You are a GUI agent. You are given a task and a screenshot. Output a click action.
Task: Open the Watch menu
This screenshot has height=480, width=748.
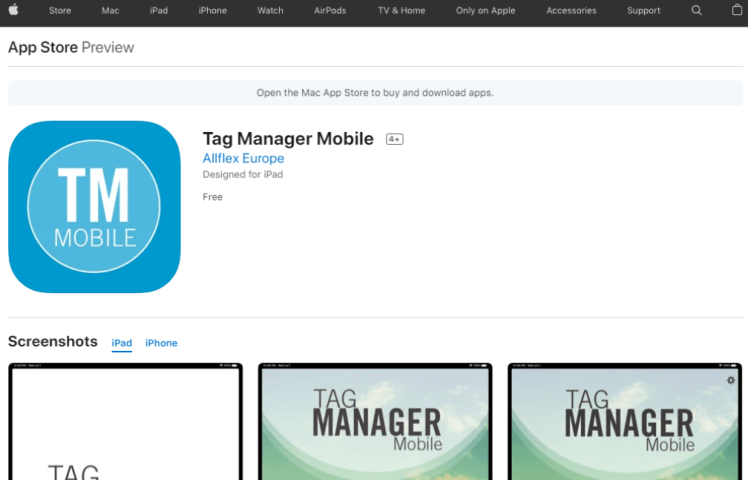[x=270, y=10]
